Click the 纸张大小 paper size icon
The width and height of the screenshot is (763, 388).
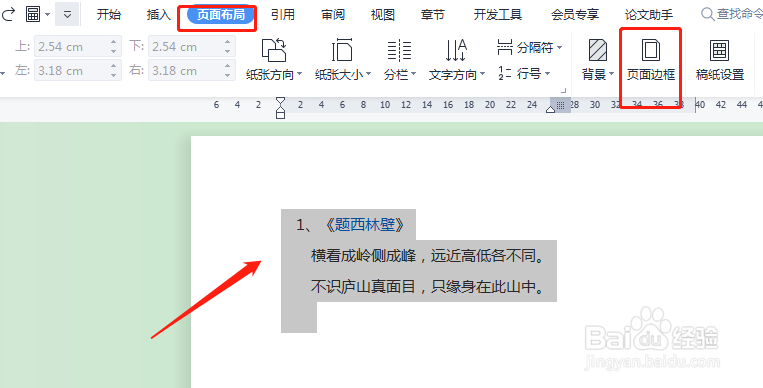click(x=342, y=50)
